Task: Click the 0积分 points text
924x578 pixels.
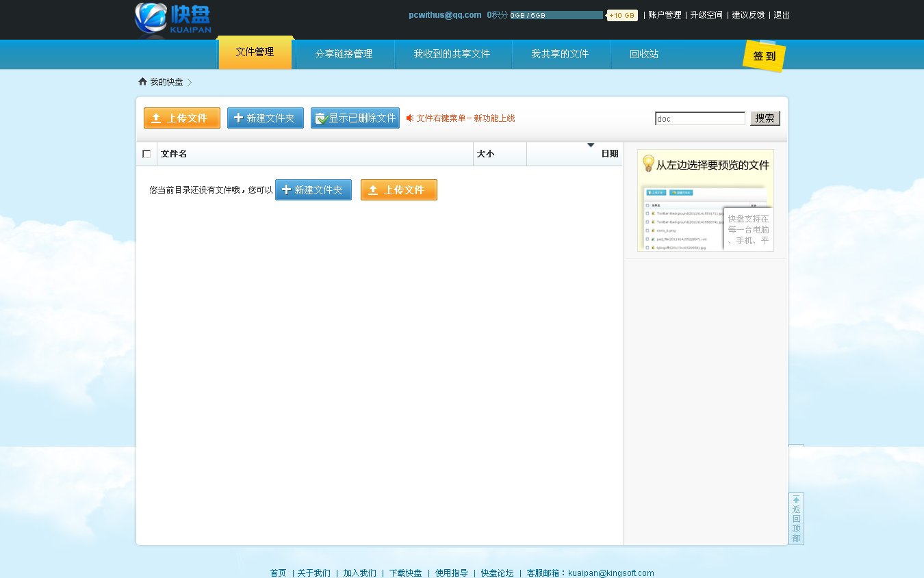Action: tap(497, 15)
